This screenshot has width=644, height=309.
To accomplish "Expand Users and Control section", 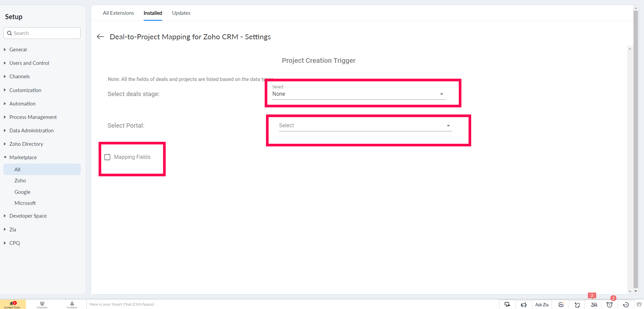I will [29, 63].
